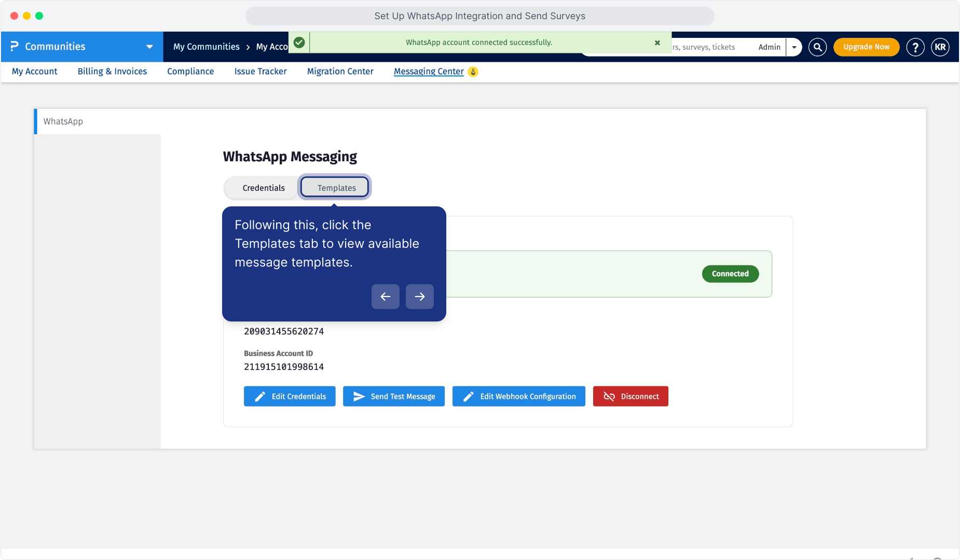The height and width of the screenshot is (560, 960).
Task: Open Edit Webhook Configuration
Action: 519,396
